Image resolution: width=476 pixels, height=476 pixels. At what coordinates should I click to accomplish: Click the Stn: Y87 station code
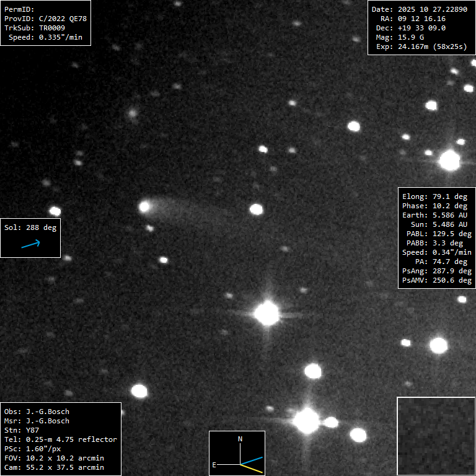click(x=22, y=430)
